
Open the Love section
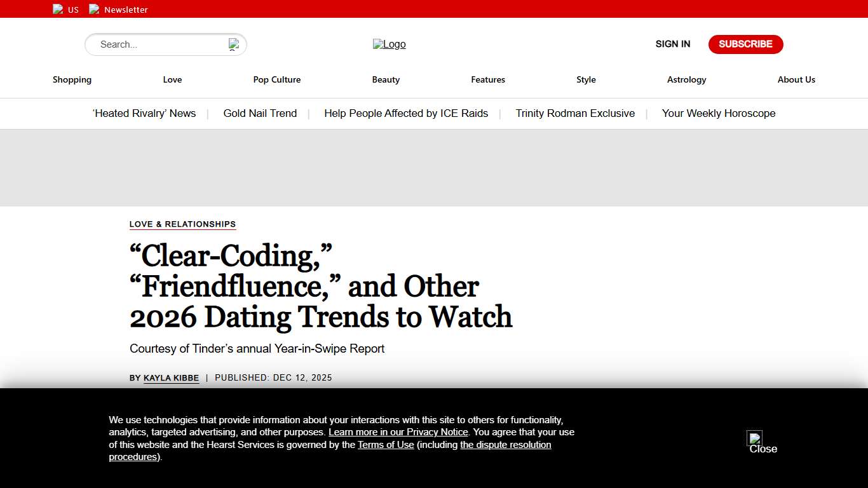coord(172,79)
